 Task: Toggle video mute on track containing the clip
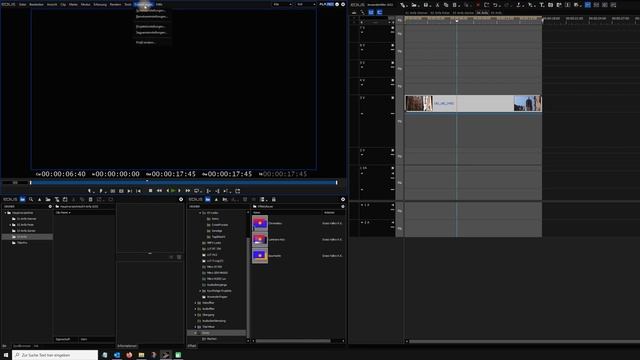pos(393,98)
